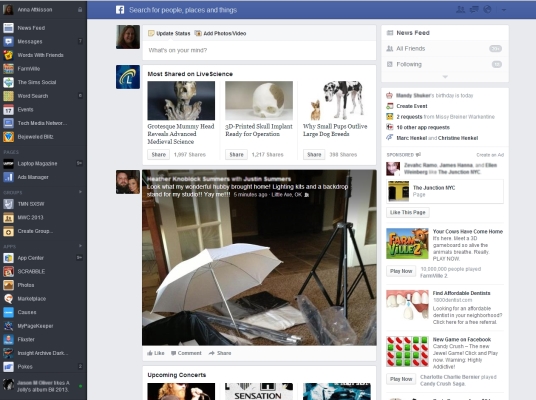Share the 3D-Printed Skull Implant article
The height and width of the screenshot is (400, 536).
(236, 155)
